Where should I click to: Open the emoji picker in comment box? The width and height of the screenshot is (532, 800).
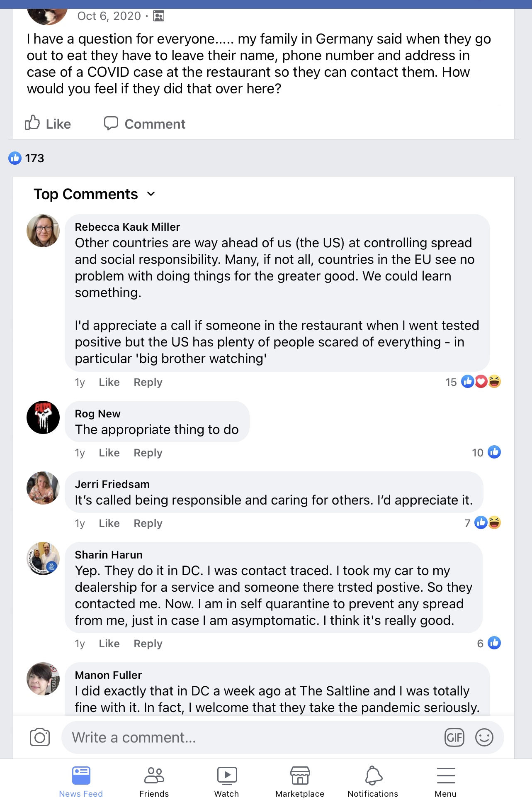[484, 737]
